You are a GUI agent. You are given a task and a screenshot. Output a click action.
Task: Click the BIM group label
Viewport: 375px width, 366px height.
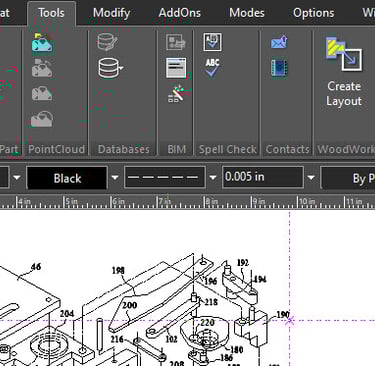coord(176,149)
